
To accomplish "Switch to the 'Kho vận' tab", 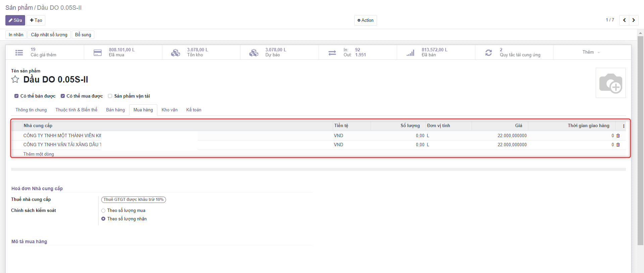I will point(169,110).
